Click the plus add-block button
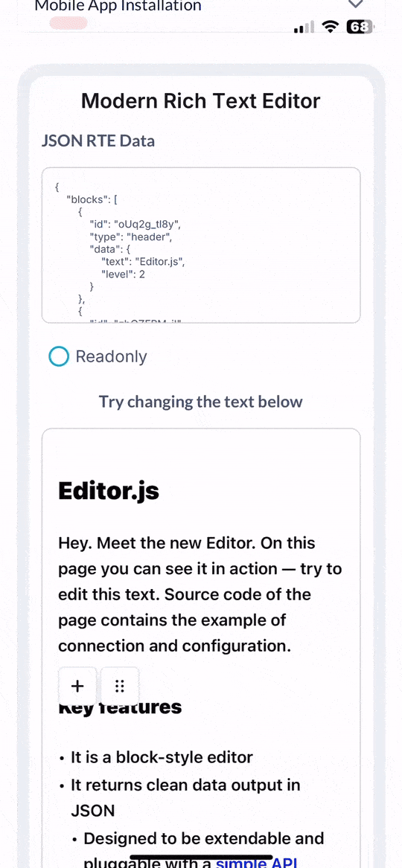Screen dimensions: 402x868 [x=77, y=687]
